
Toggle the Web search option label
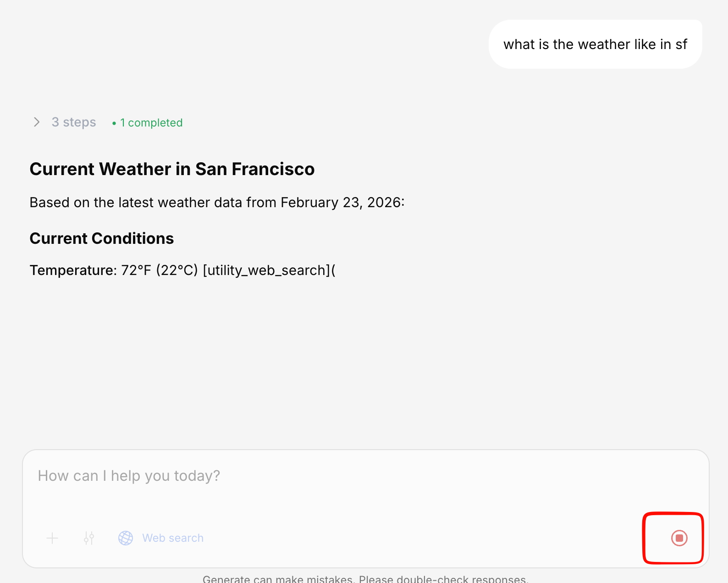point(172,538)
